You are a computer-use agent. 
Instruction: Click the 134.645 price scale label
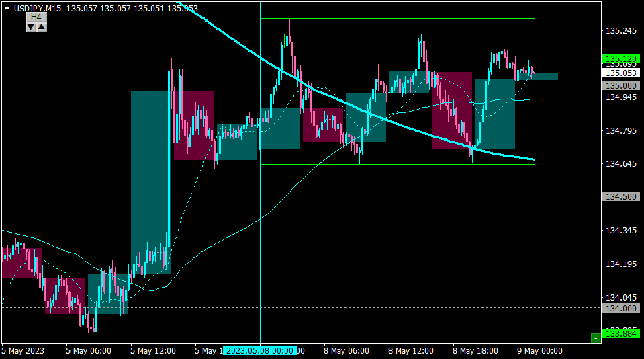[x=621, y=163]
